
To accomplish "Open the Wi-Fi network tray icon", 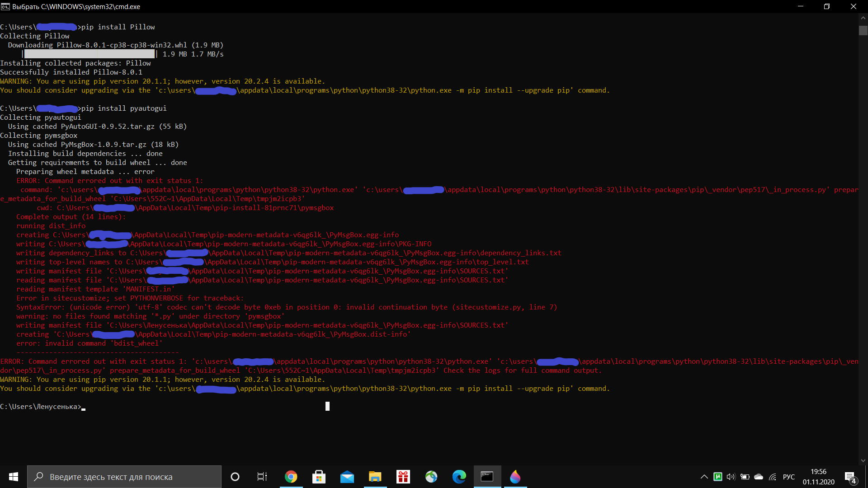I will click(x=773, y=477).
